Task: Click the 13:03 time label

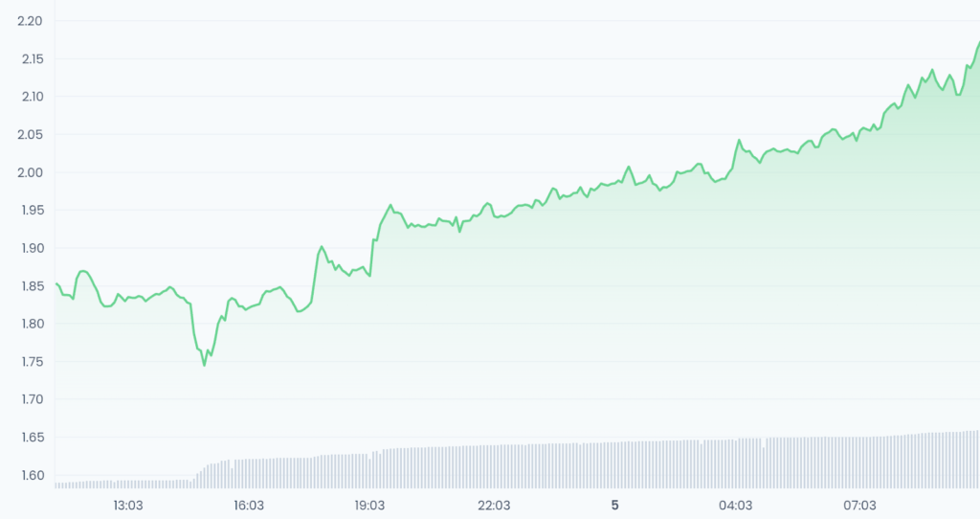Action: pos(127,506)
